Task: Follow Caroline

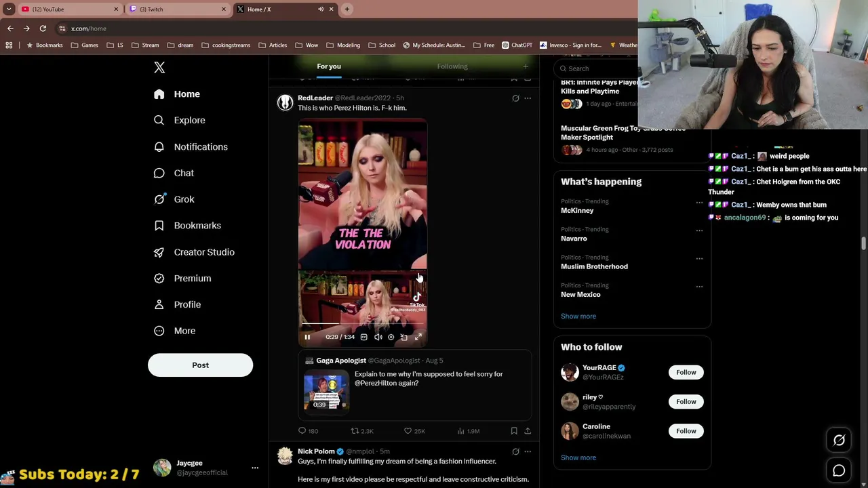Action: tap(686, 431)
